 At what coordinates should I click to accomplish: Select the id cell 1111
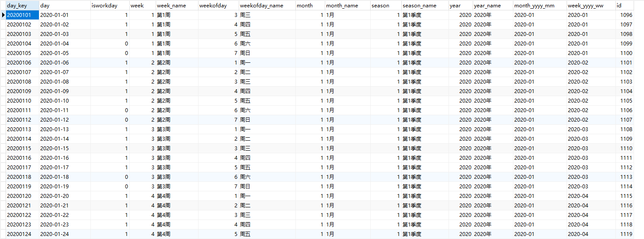(x=625, y=158)
